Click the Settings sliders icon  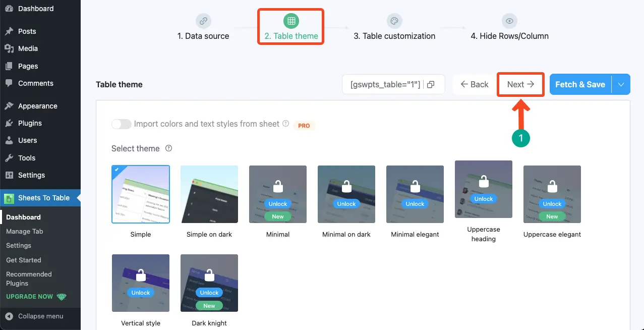tap(9, 175)
